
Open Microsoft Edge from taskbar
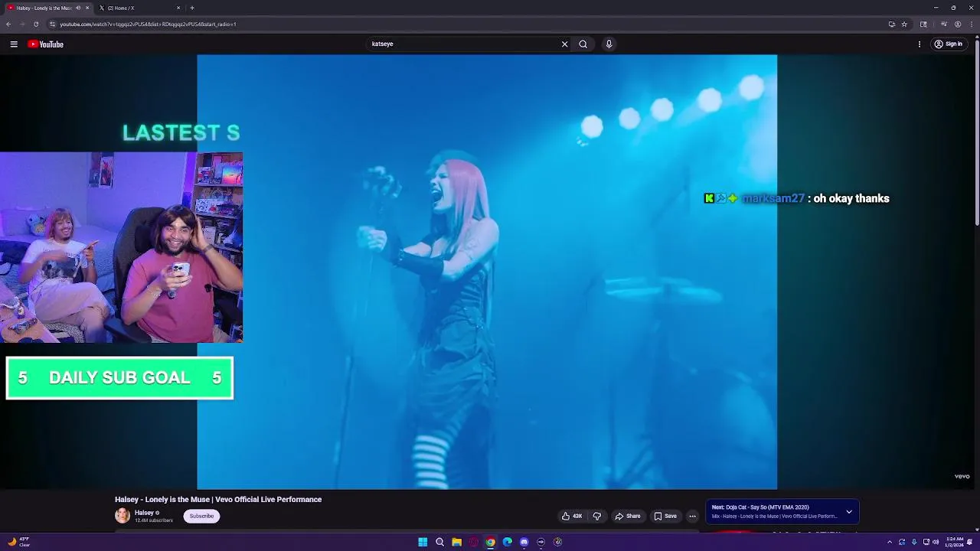tap(507, 542)
